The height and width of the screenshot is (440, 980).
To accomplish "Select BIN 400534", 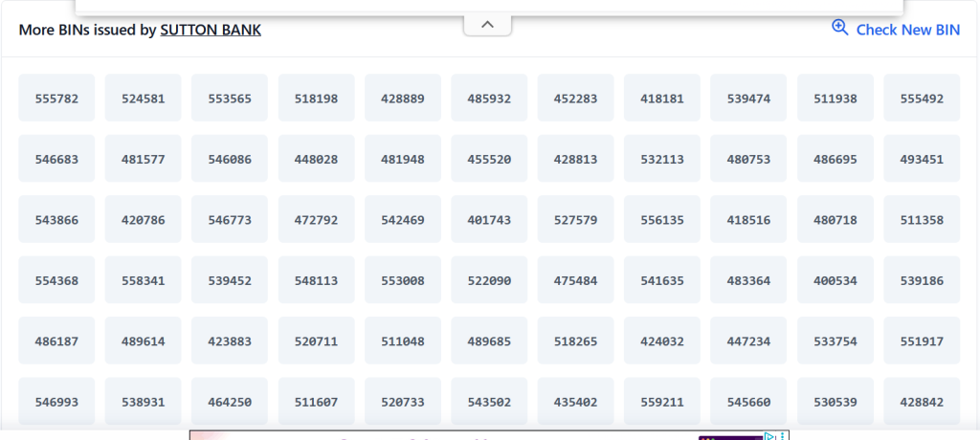I will pyautogui.click(x=835, y=280).
